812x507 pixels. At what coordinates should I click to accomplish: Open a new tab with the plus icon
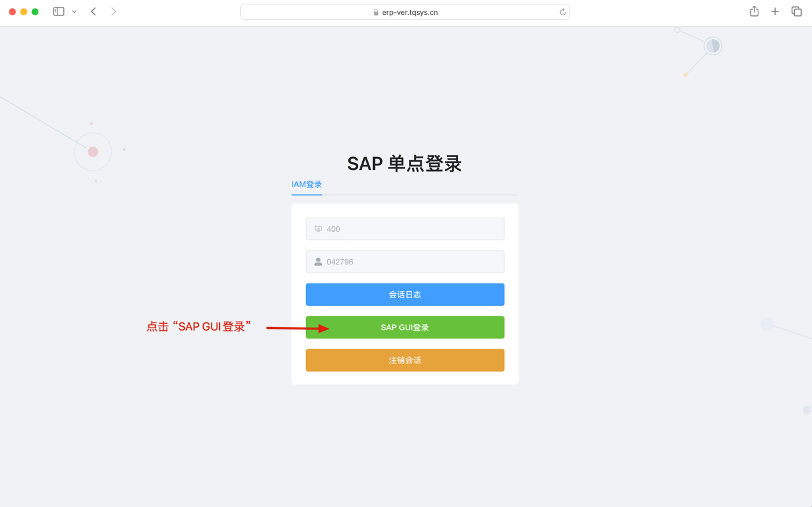coord(775,11)
